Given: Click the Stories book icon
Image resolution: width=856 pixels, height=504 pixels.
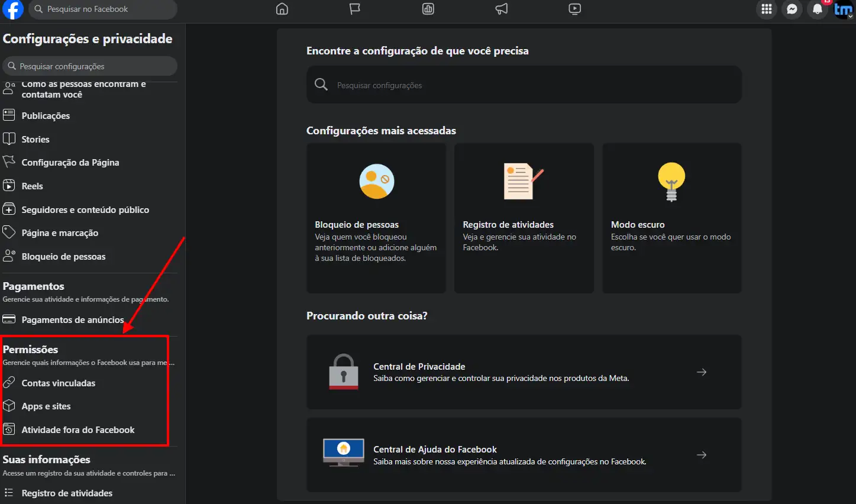Looking at the screenshot, I should coord(9,138).
